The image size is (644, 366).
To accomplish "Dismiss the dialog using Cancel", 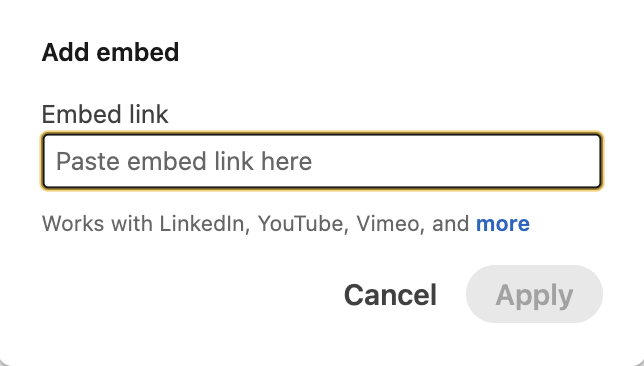I will click(390, 295).
